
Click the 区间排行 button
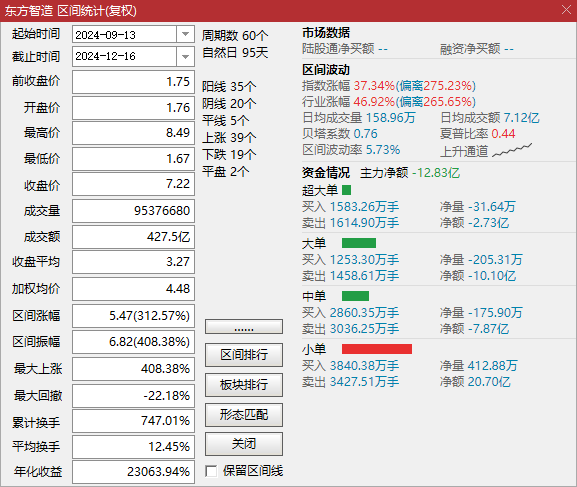click(244, 355)
